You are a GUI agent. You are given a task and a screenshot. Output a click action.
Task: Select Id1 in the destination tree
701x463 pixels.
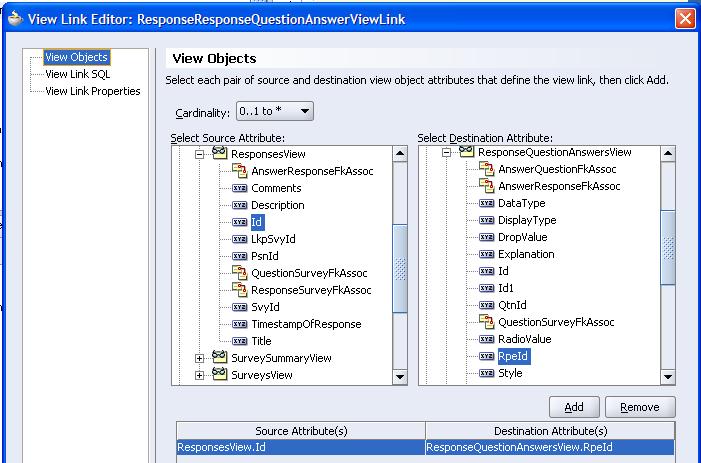[506, 288]
